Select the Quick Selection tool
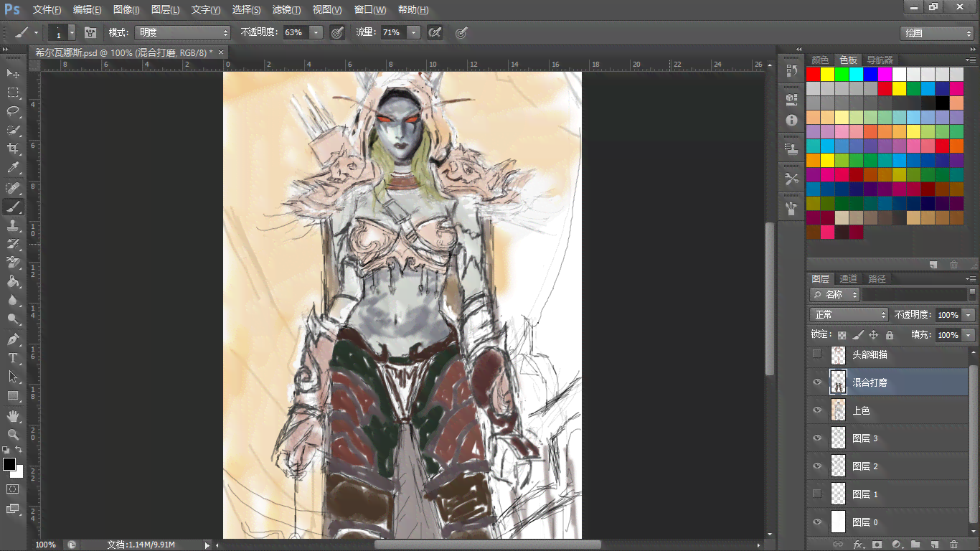This screenshot has width=980, height=551. 13,130
